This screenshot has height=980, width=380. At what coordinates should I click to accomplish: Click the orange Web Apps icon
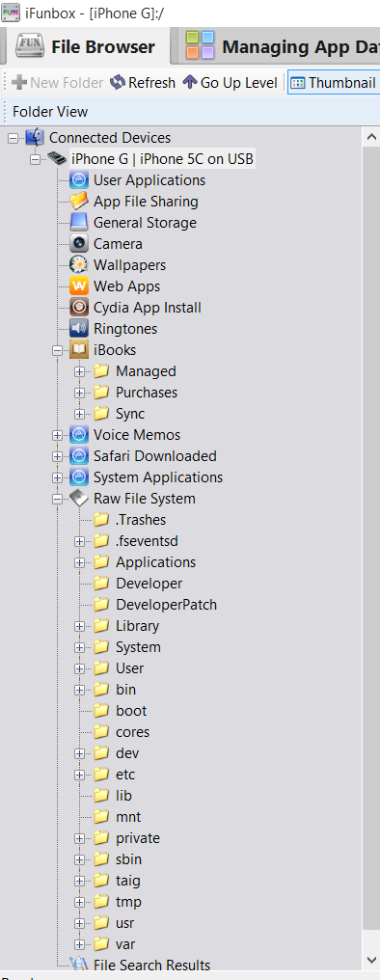[79, 286]
